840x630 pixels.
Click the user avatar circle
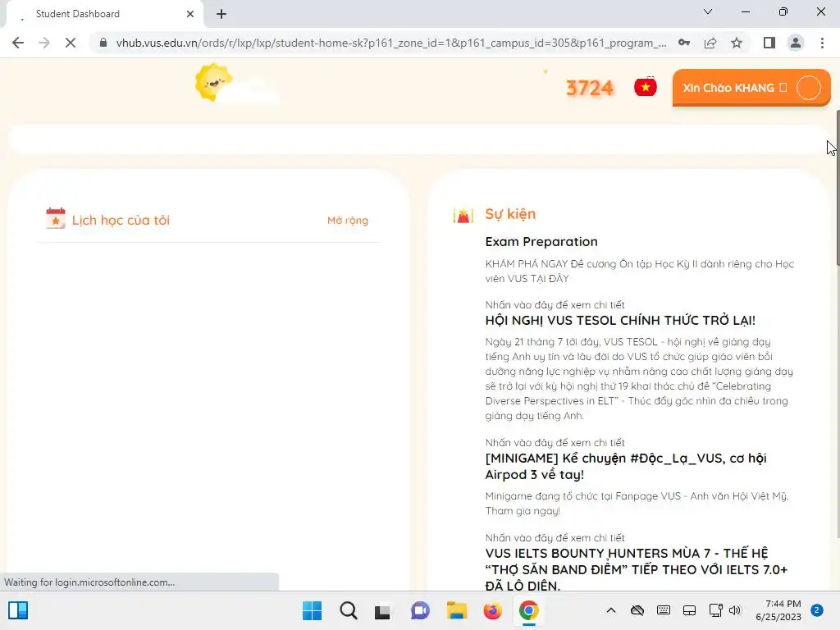click(808, 88)
